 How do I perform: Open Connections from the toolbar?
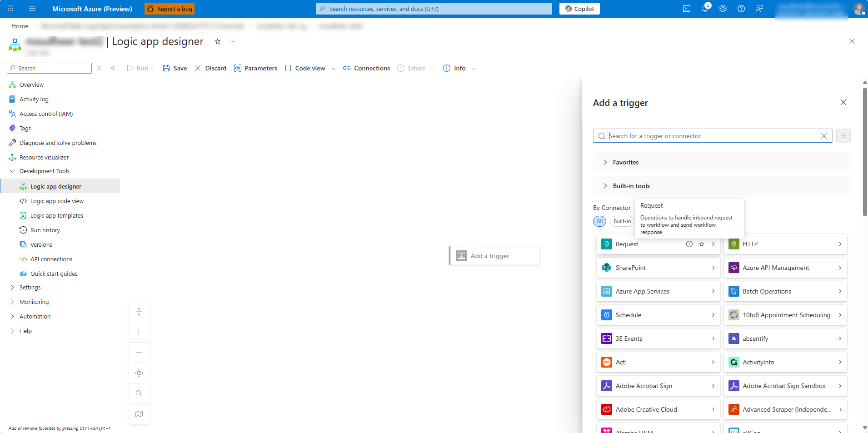[x=366, y=68]
